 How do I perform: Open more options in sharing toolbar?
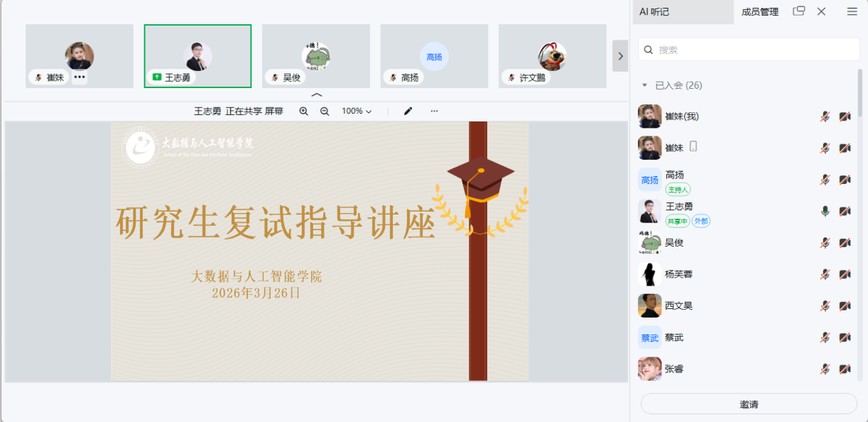point(434,112)
